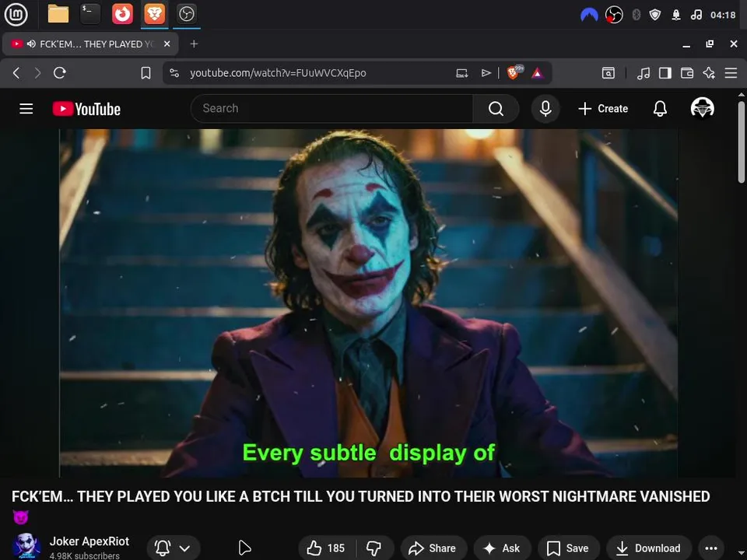Reload the current page
This screenshot has height=560, width=747.
(x=60, y=73)
